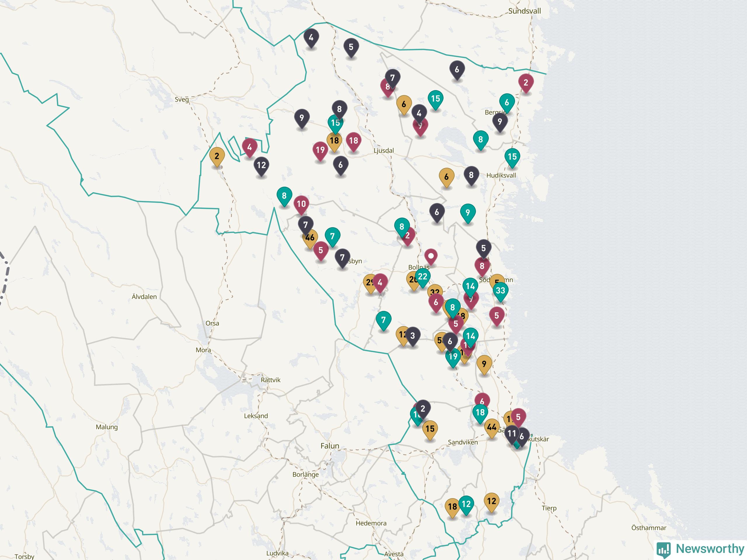Click the red marker with white dot
Viewport: 747px width, 560px height.
[431, 257]
